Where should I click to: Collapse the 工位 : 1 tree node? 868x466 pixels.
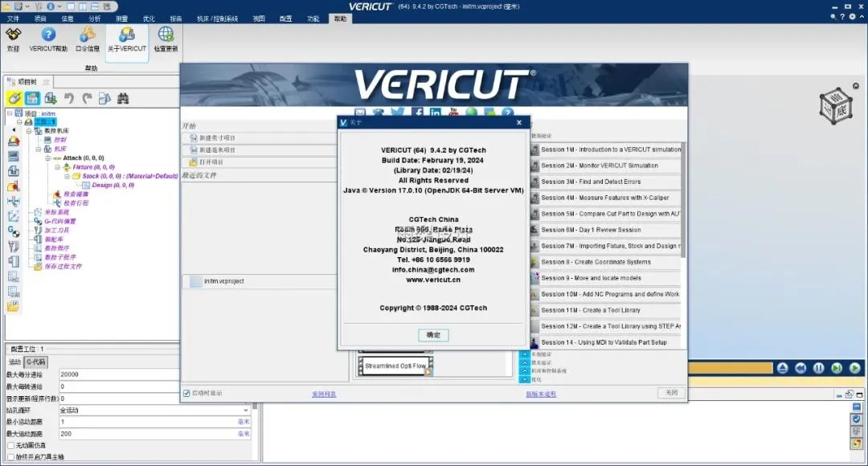pyautogui.click(x=18, y=122)
